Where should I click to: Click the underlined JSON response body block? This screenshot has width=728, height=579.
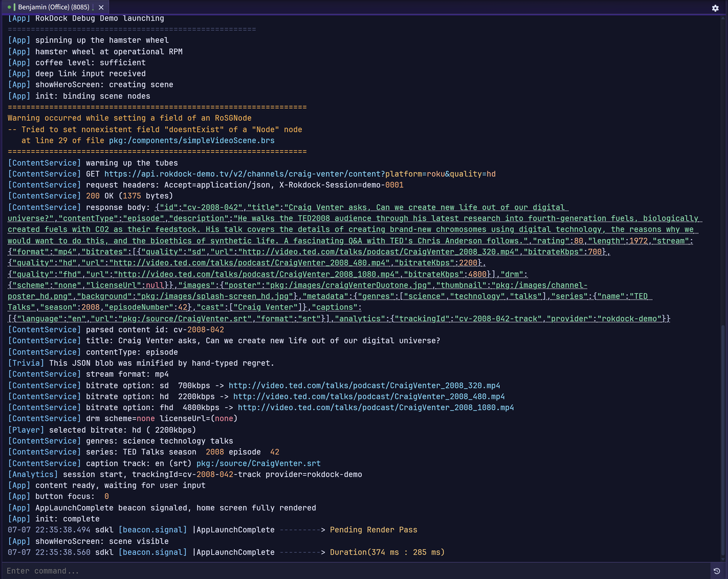[355, 263]
